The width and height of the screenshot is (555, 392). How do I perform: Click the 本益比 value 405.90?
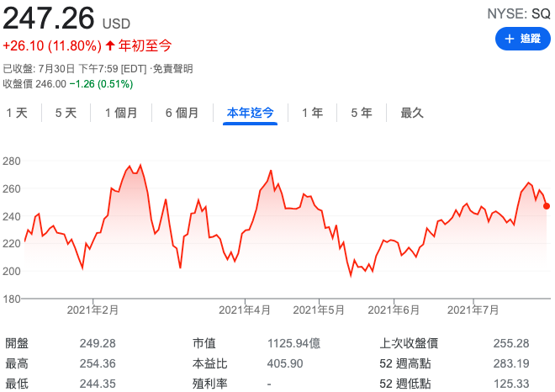(x=285, y=363)
